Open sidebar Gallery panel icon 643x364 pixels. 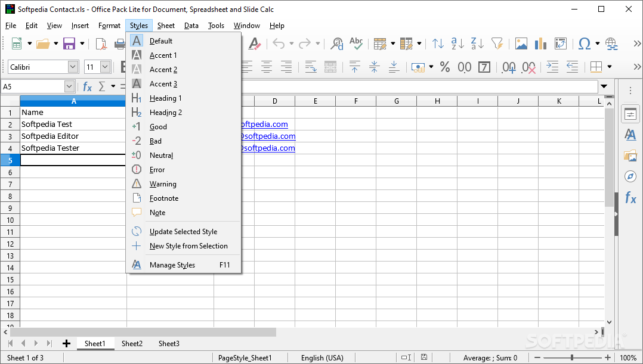tap(630, 155)
